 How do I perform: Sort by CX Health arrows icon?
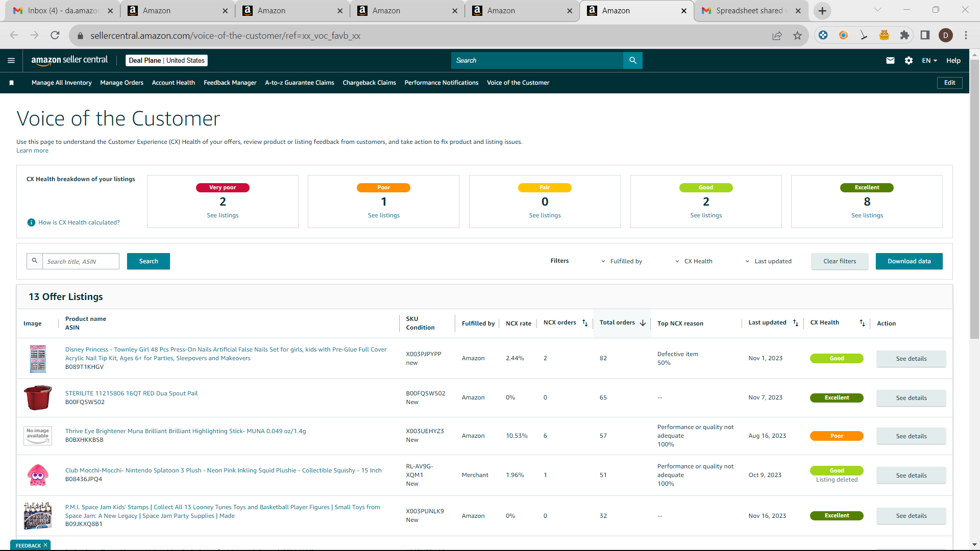pyautogui.click(x=862, y=323)
